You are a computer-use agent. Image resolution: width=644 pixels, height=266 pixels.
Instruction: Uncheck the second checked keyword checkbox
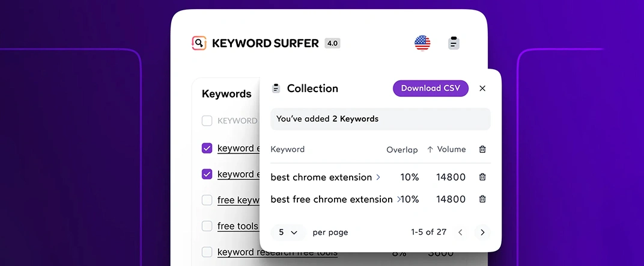tap(207, 175)
